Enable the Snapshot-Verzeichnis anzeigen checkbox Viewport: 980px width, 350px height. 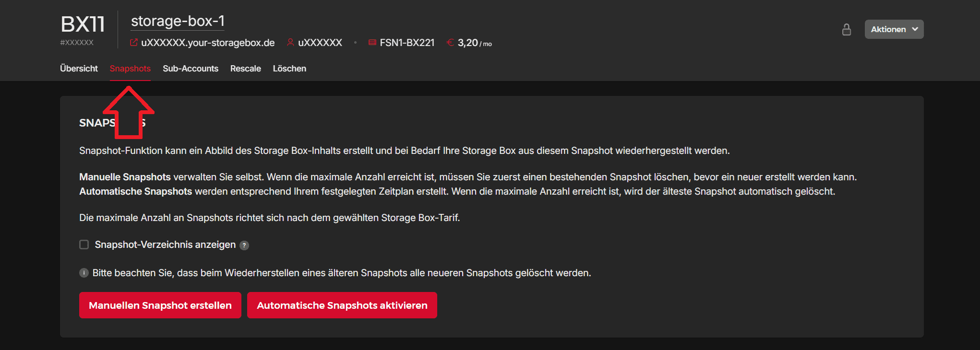tap(84, 245)
